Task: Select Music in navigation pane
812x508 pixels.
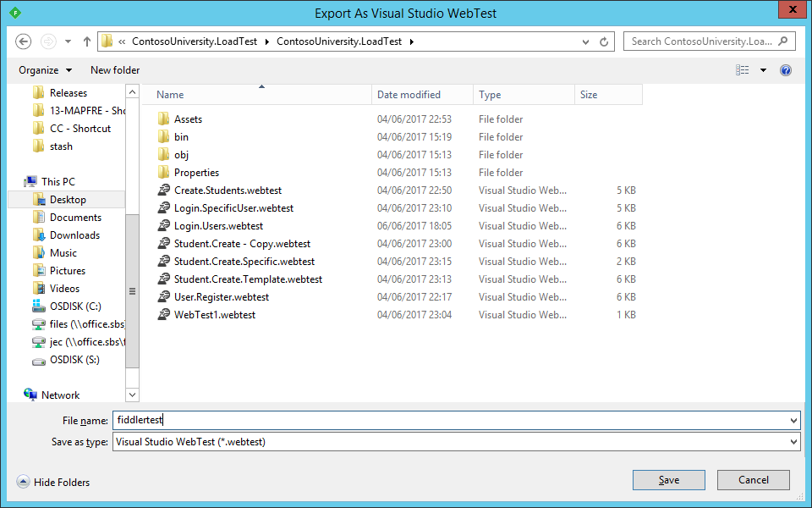Action: (55, 253)
